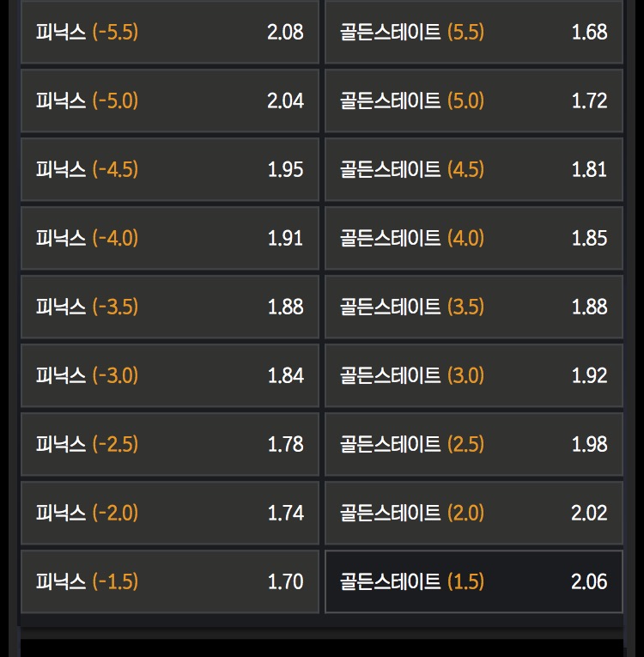The image size is (644, 657).
Task: Pick 골든스테이트 (2.5) handicap 1.98
Action: coord(473,444)
